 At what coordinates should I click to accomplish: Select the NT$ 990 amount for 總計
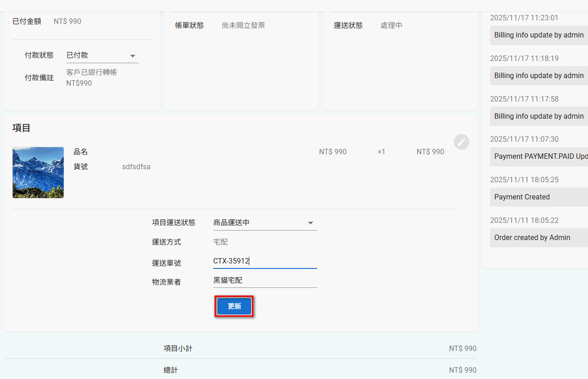coord(462,370)
